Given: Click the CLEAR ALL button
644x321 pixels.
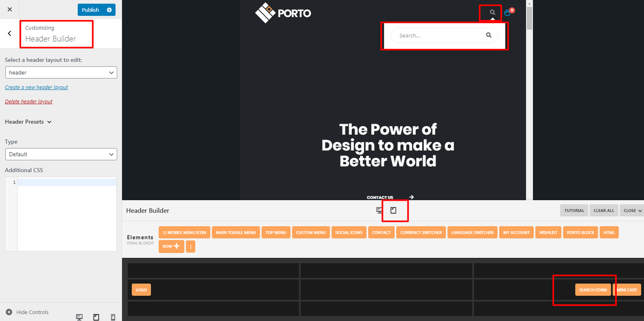Looking at the screenshot, I should pos(604,210).
